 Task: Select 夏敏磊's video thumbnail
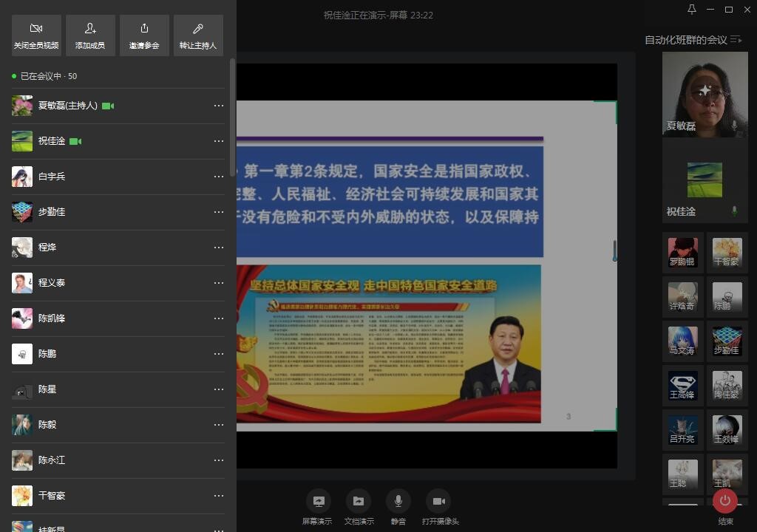[x=705, y=94]
